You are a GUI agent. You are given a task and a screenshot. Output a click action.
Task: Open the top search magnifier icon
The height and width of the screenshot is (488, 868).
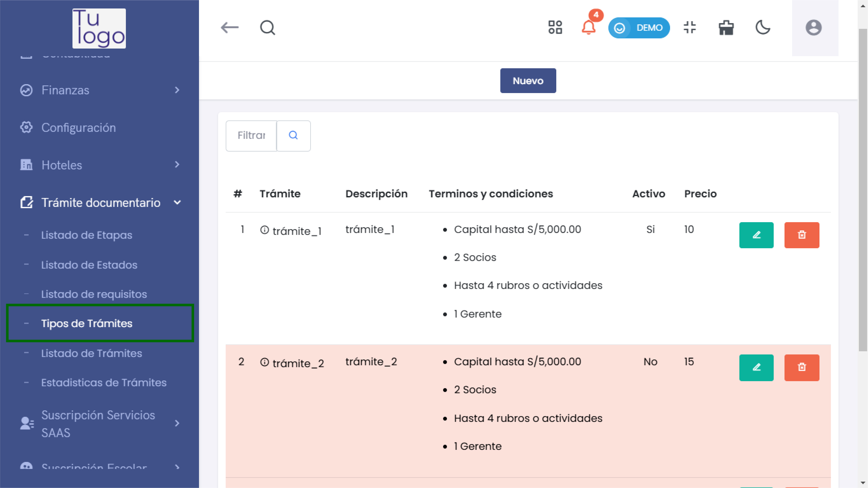tap(267, 28)
